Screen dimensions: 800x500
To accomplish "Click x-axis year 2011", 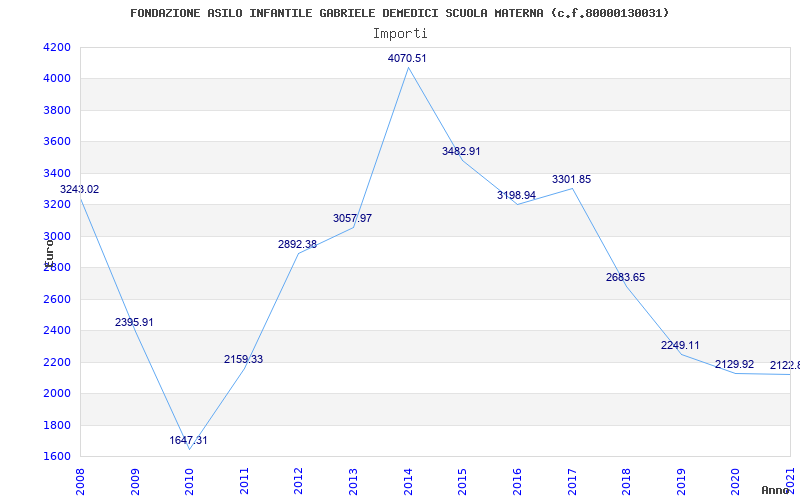I will coord(244,481).
